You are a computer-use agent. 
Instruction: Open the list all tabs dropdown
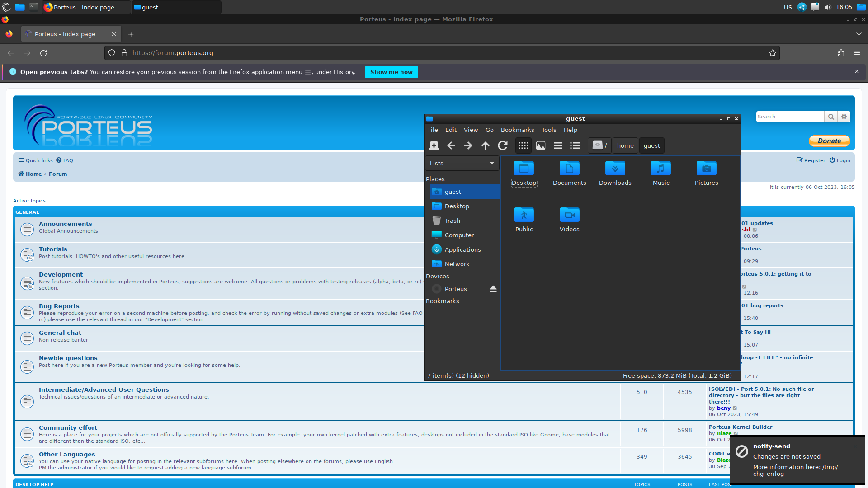(859, 34)
